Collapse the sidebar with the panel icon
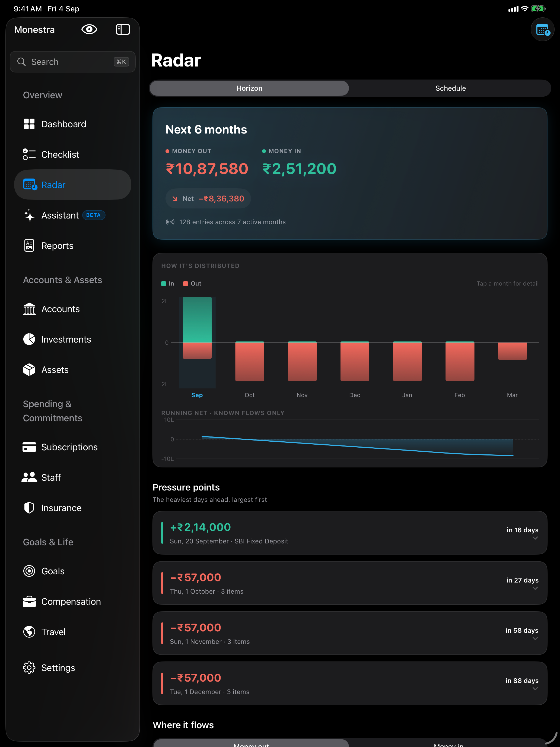The width and height of the screenshot is (560, 747). coord(123,29)
